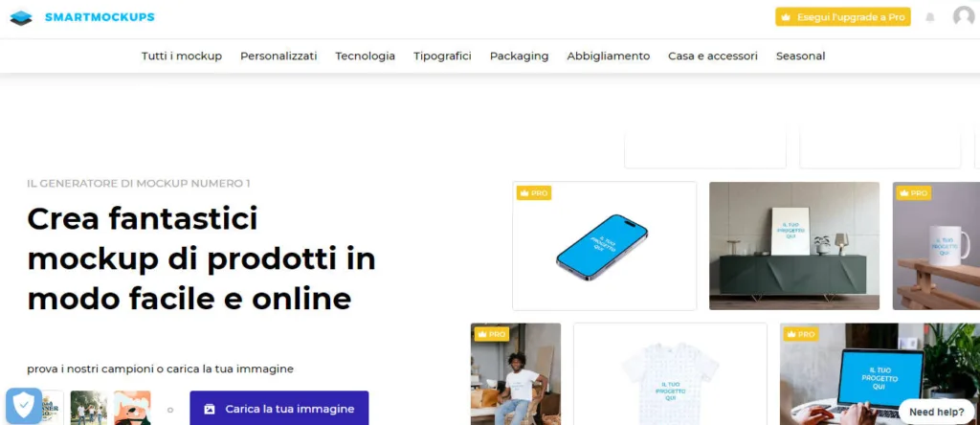The height and width of the screenshot is (425, 980).
Task: Open the Abbigliamento category
Action: point(608,56)
